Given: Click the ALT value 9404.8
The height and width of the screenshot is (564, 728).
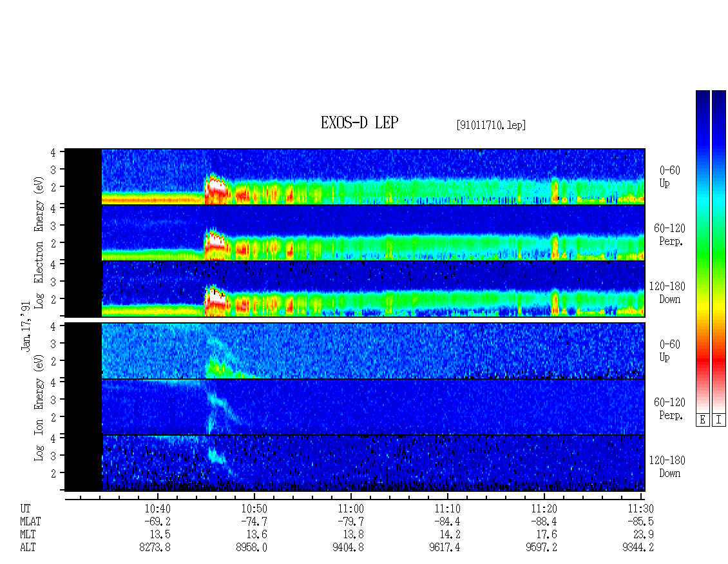Looking at the screenshot, I should pos(348,548).
